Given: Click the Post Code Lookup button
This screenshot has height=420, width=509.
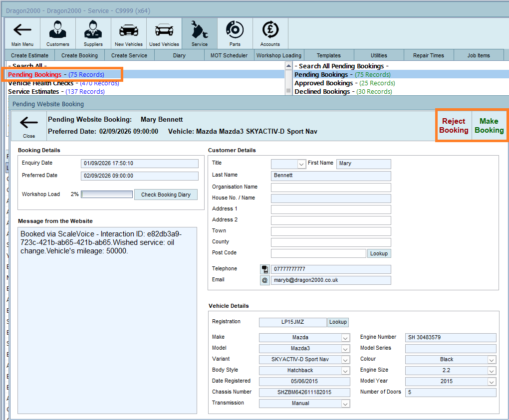Looking at the screenshot, I should tap(379, 253).
